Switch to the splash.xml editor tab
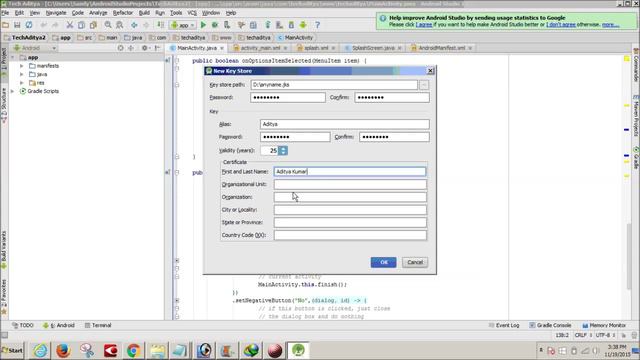 pos(316,48)
